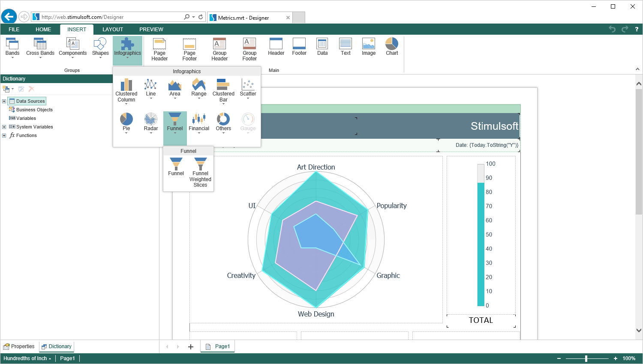This screenshot has height=364, width=643.
Task: Open the Hundredths of Inch units menu
Action: pos(27,358)
